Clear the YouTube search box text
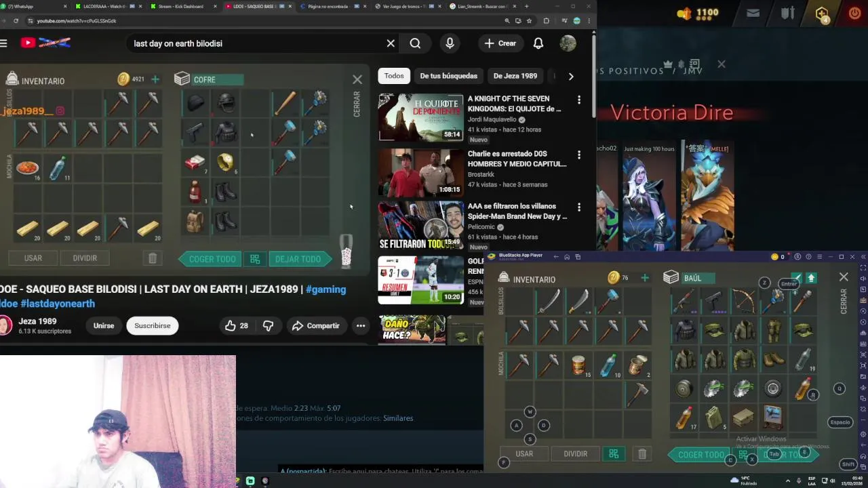 (391, 43)
